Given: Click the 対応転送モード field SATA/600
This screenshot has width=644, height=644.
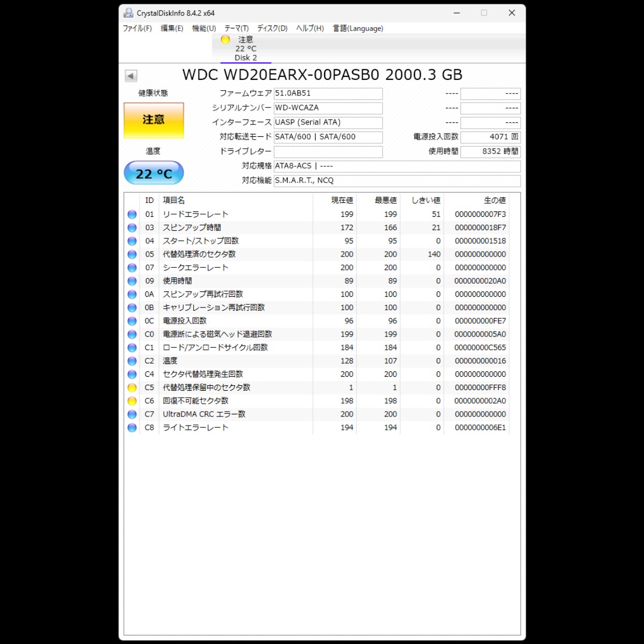Looking at the screenshot, I should click(x=328, y=137).
